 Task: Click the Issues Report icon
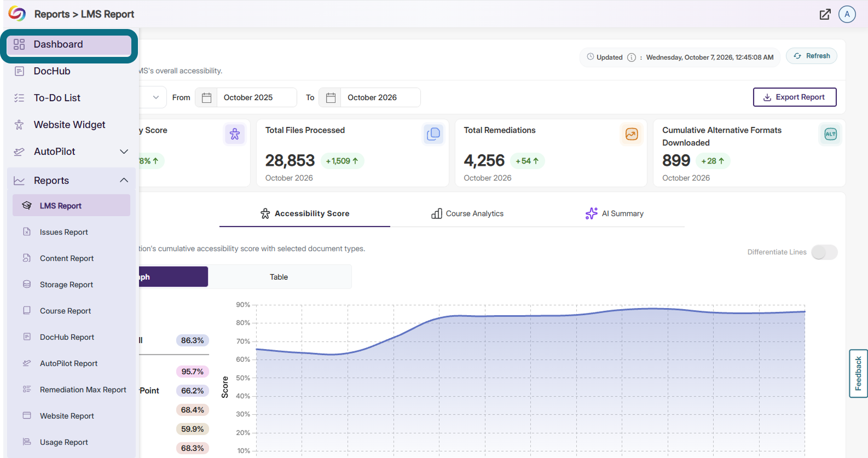(27, 231)
